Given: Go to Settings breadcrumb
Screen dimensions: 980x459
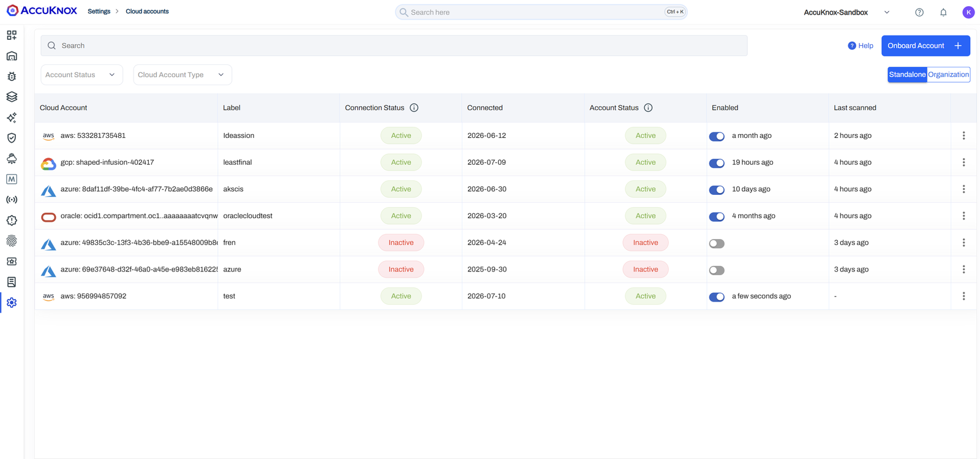Looking at the screenshot, I should 99,12.
